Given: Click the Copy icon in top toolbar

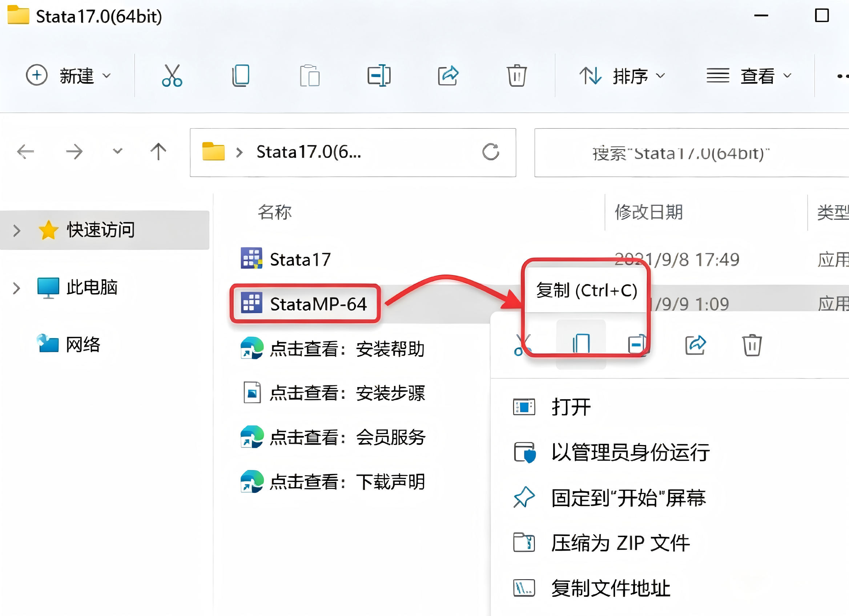Looking at the screenshot, I should [241, 76].
